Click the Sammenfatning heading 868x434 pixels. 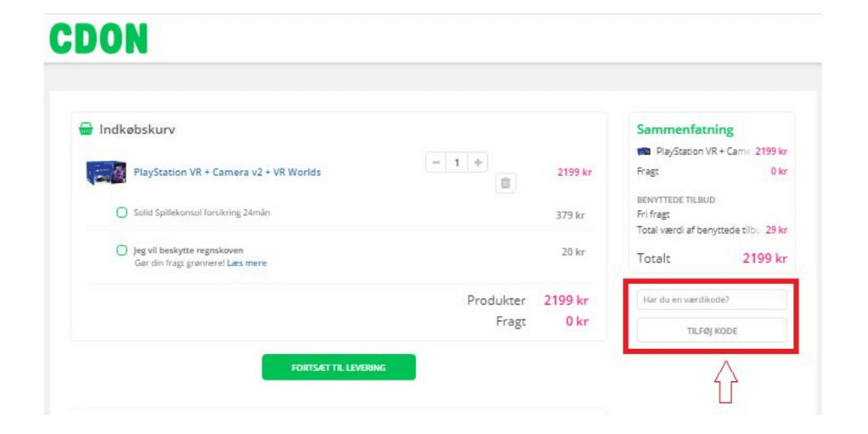point(685,129)
